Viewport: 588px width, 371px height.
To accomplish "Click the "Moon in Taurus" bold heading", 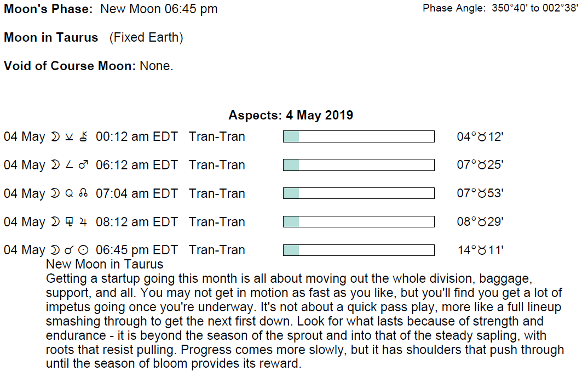I will (x=51, y=38).
